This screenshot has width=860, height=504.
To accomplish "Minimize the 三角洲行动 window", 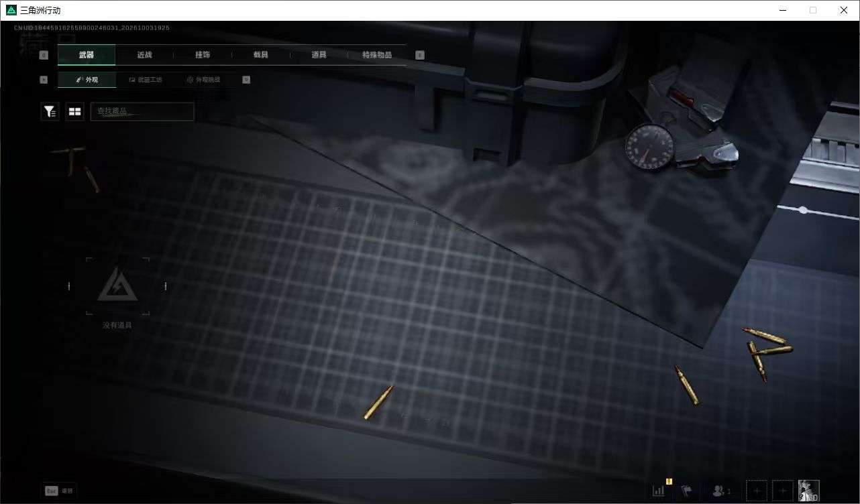I will click(783, 10).
